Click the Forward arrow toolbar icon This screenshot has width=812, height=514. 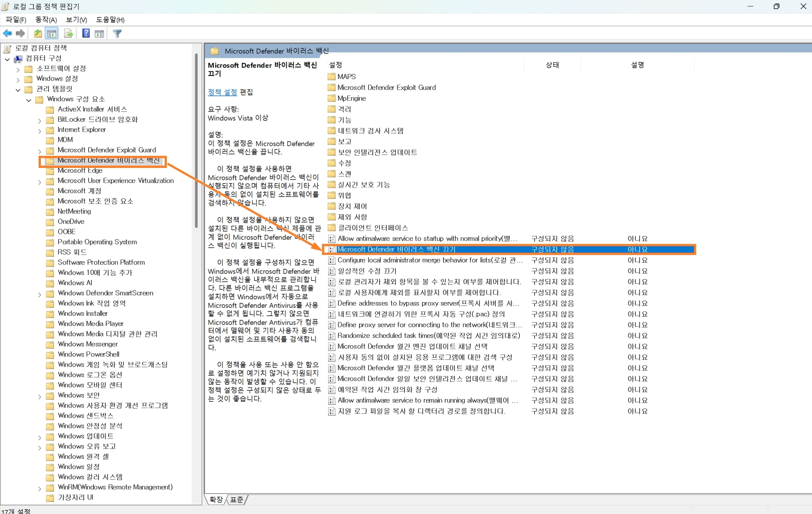[20, 34]
